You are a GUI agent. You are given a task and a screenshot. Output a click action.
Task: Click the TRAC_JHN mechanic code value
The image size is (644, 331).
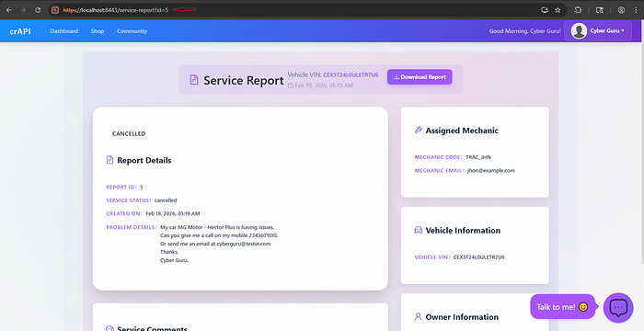[478, 157]
